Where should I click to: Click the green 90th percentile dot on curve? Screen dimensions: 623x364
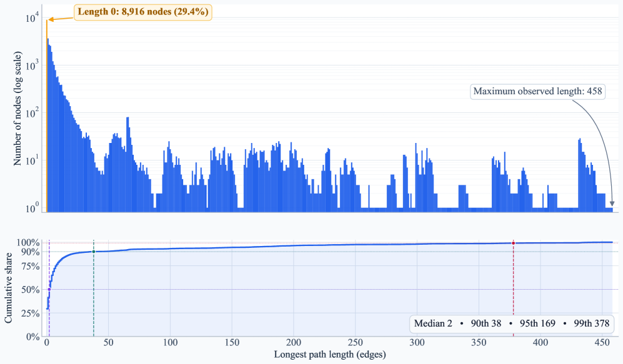click(x=93, y=252)
